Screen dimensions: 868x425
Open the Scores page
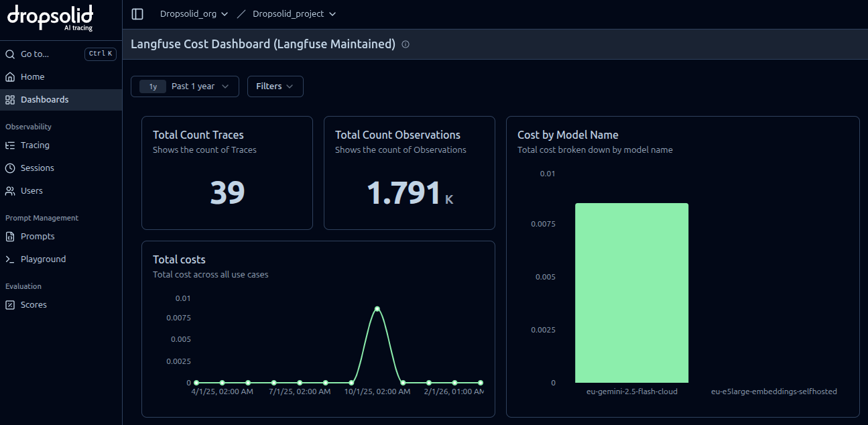click(61, 305)
